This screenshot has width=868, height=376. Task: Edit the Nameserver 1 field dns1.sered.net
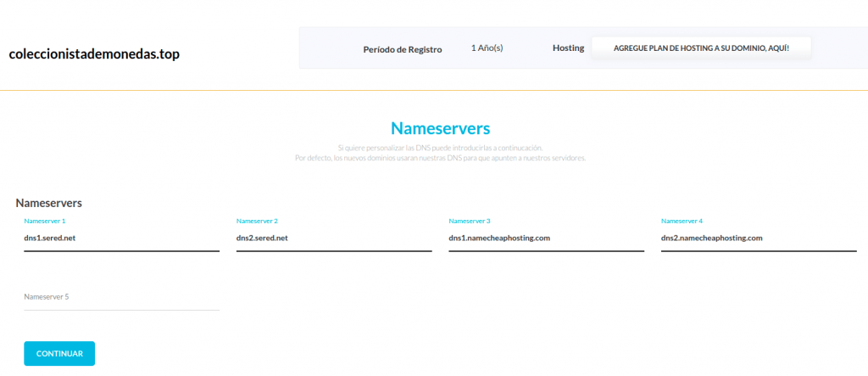click(x=122, y=239)
